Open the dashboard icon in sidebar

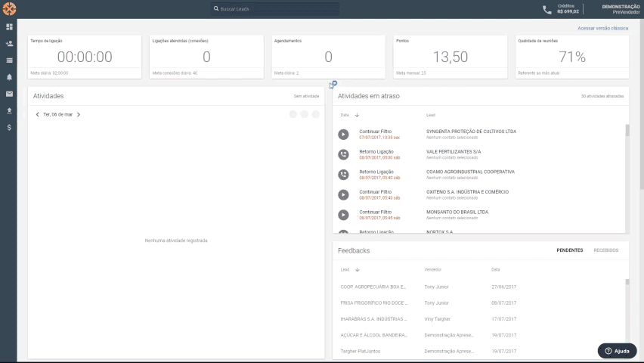coord(9,26)
